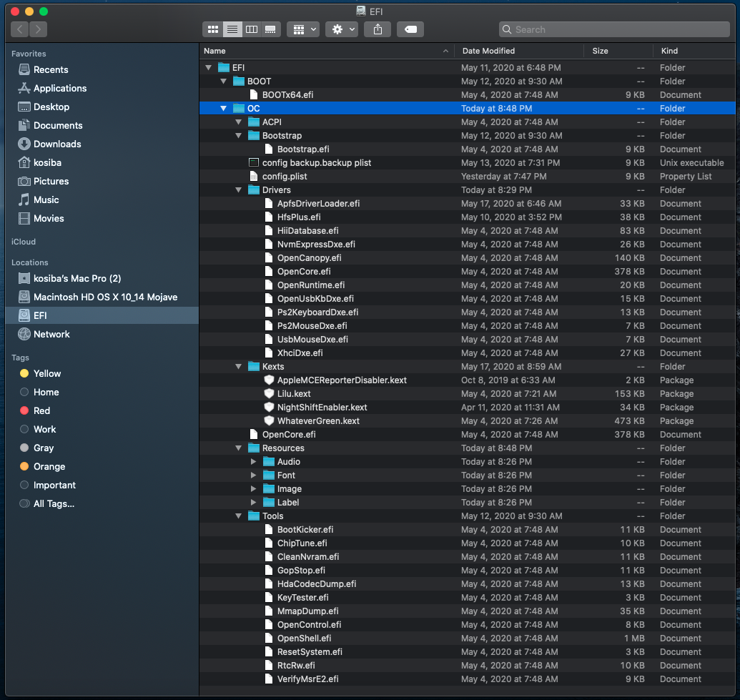This screenshot has width=740, height=700.
Task: Switch to column view in toolbar
Action: (252, 29)
